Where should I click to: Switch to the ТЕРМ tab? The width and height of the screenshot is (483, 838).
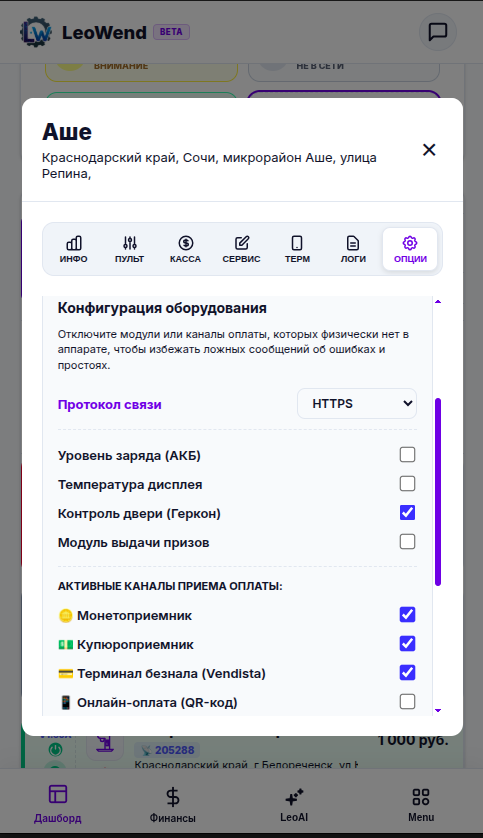point(297,249)
